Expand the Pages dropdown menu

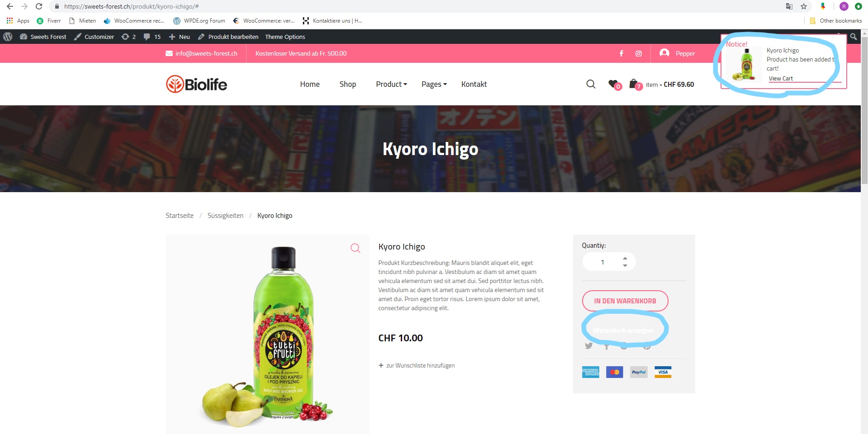(434, 84)
